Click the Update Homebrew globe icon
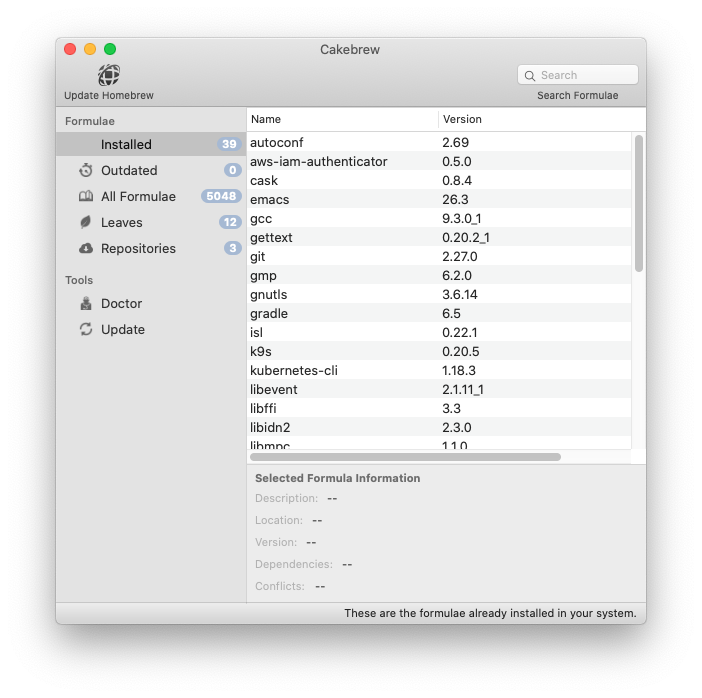Image resolution: width=702 pixels, height=698 pixels. point(109,75)
